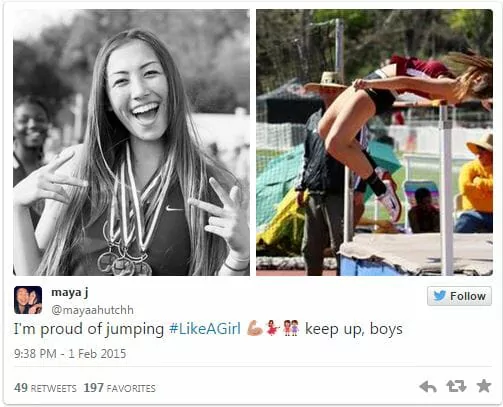503x407 pixels.
Task: Click the medals in the left photo
Action: [125, 262]
